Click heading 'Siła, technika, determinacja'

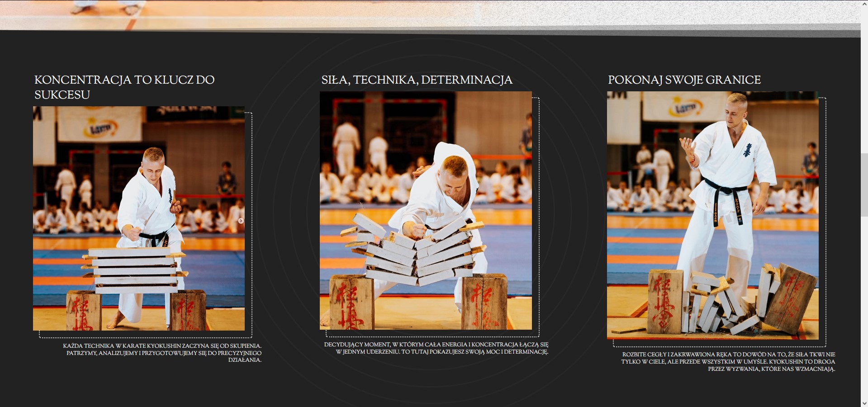(x=417, y=80)
